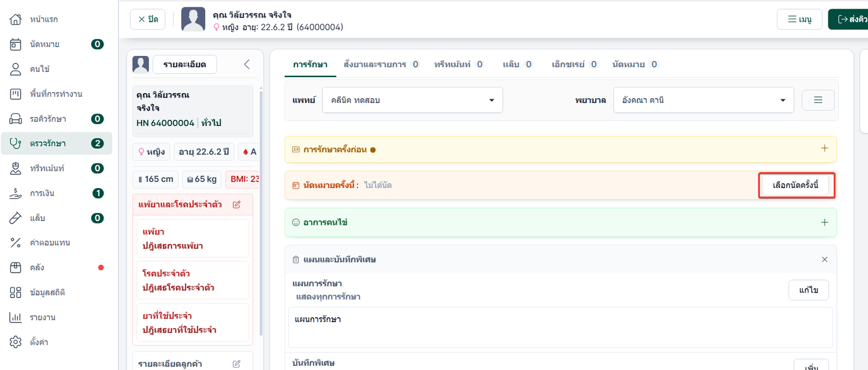Click HN 64000004 text
Image resolution: width=868 pixels, height=370 pixels.
(x=165, y=123)
